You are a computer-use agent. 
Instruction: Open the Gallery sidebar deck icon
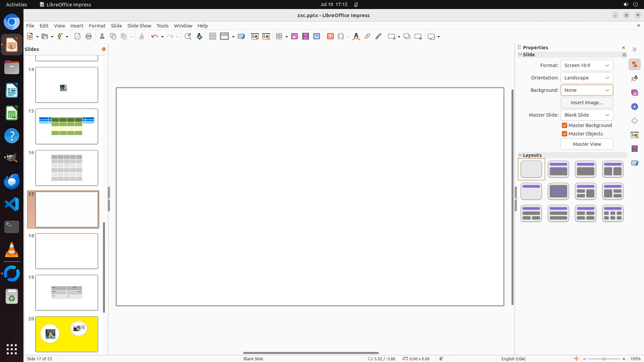pyautogui.click(x=634, y=93)
